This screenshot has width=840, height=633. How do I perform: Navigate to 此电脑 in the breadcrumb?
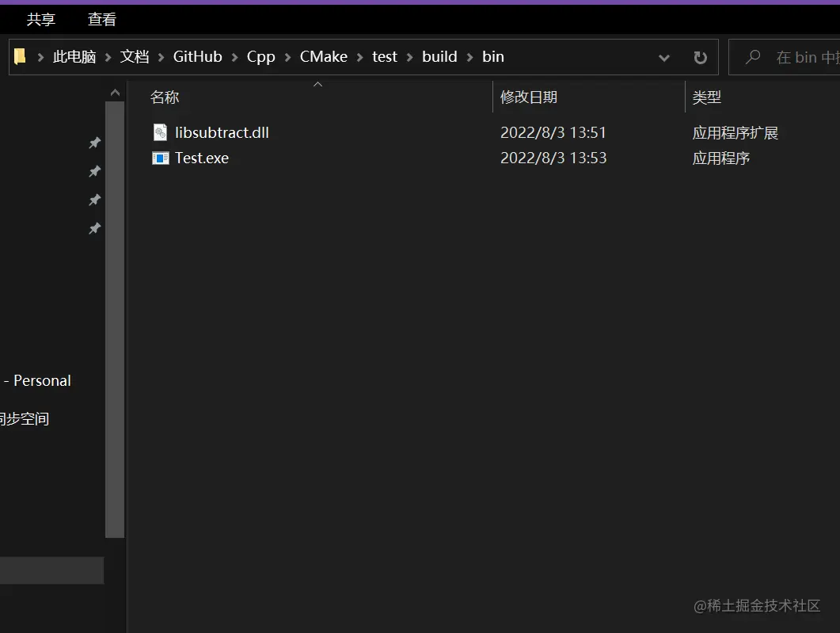pos(74,57)
